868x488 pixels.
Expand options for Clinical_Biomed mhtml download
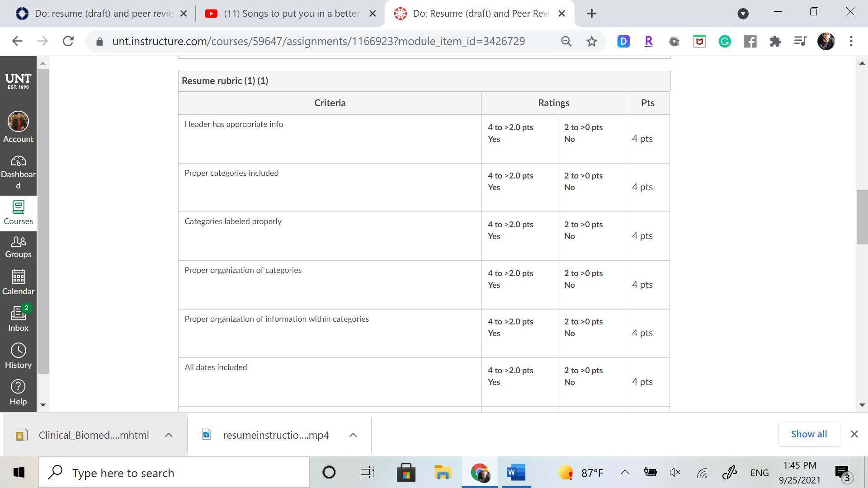(169, 435)
